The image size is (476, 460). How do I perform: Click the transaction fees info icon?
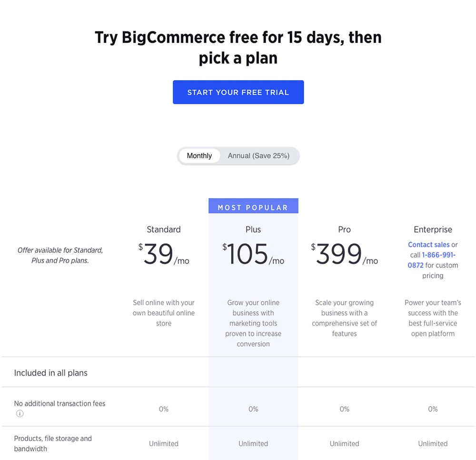[x=20, y=413]
